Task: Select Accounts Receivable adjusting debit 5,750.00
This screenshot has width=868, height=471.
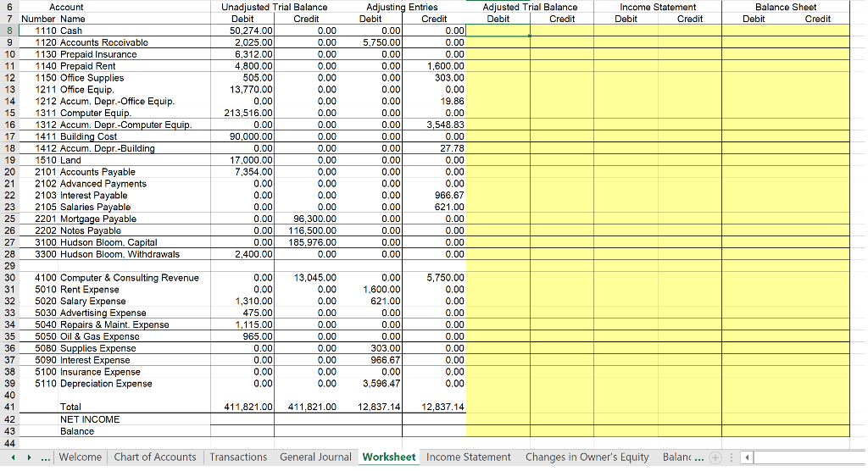Action: pyautogui.click(x=381, y=42)
